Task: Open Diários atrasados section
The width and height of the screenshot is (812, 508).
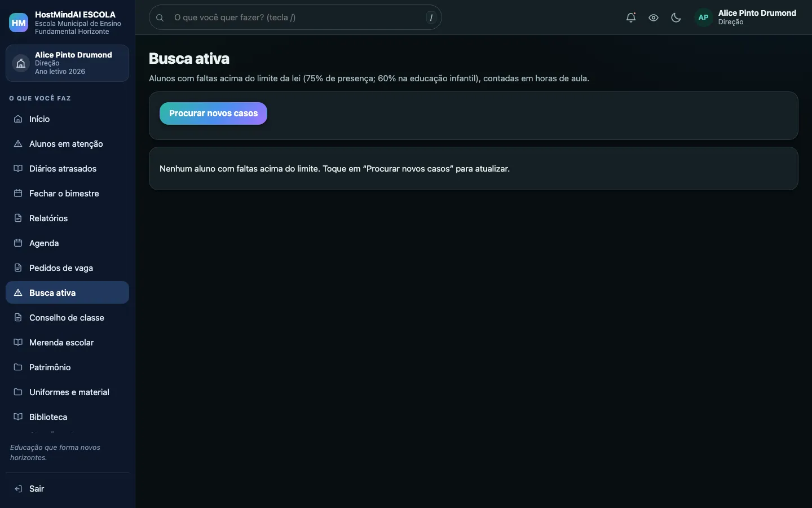Action: click(67, 169)
